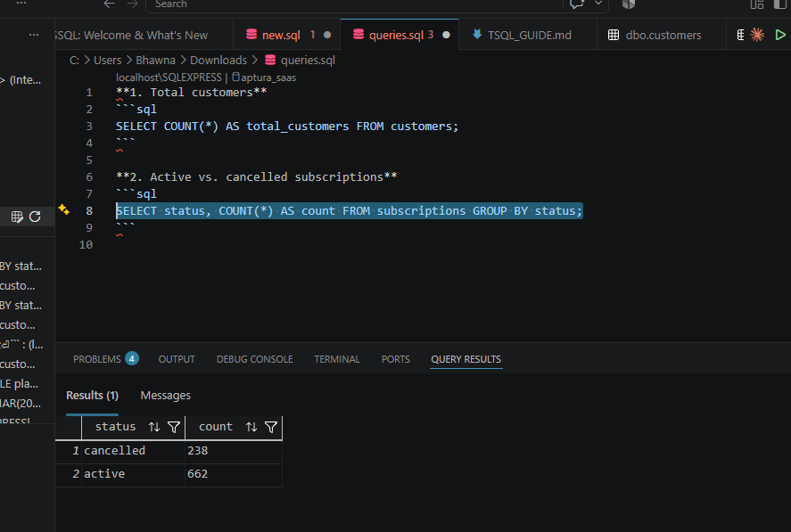This screenshot has height=532, width=791.
Task: Filter the count column
Action: [271, 427]
